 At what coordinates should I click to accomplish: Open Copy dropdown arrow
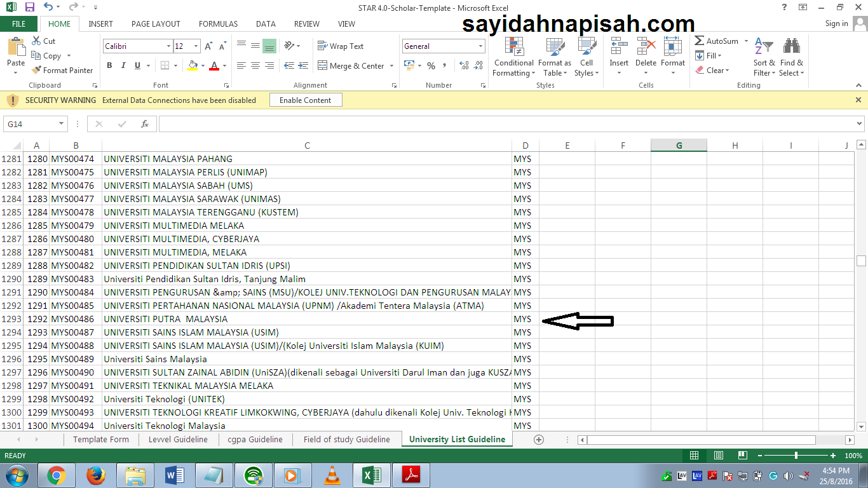click(x=69, y=56)
